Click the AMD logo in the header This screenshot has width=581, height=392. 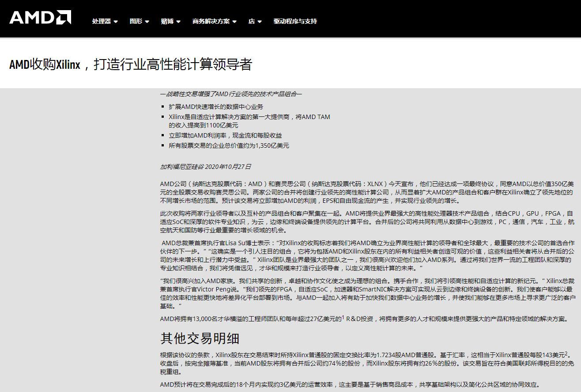[x=40, y=17]
